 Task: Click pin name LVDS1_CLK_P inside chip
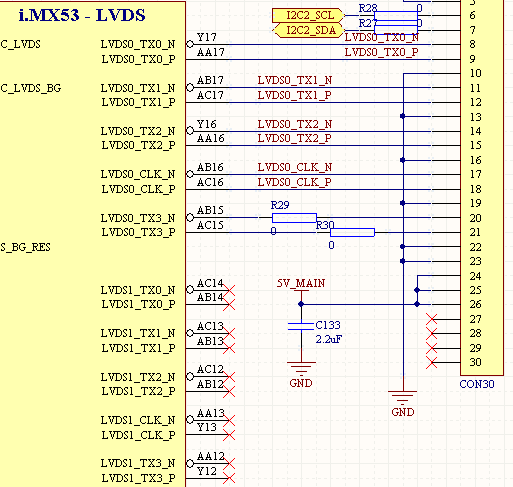138,435
